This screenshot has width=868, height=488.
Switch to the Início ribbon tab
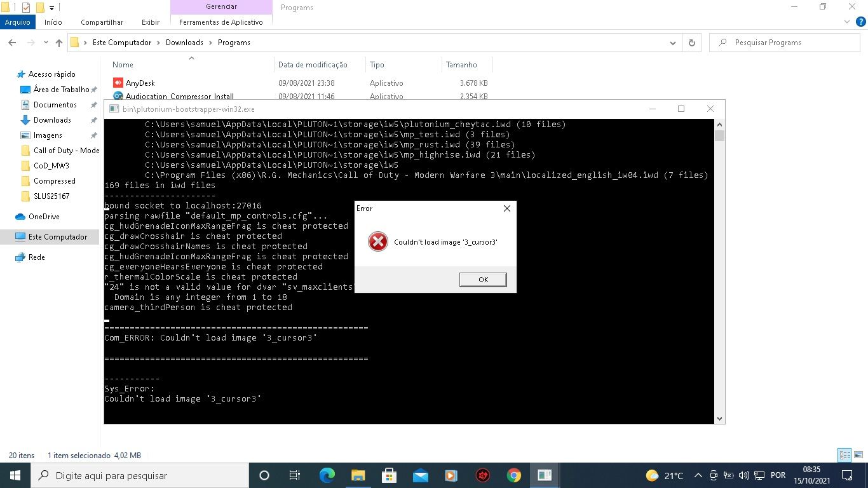click(53, 22)
